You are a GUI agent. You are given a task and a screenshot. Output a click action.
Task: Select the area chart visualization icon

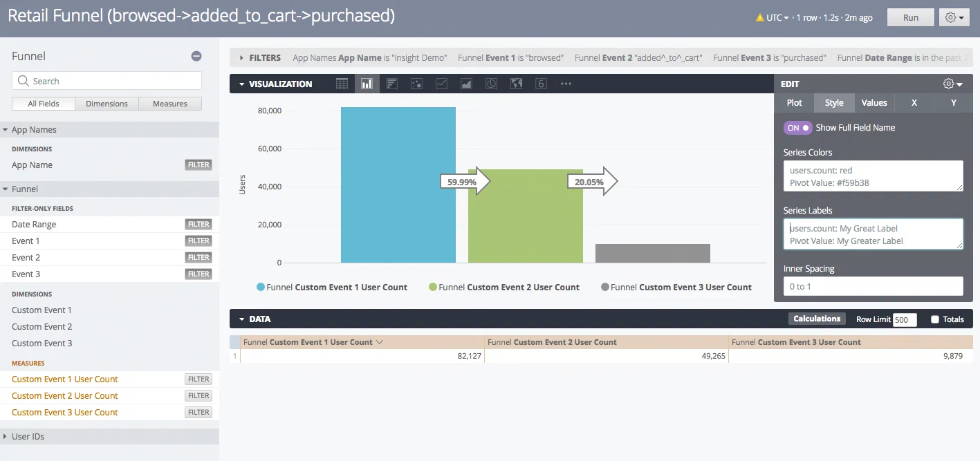pos(466,84)
